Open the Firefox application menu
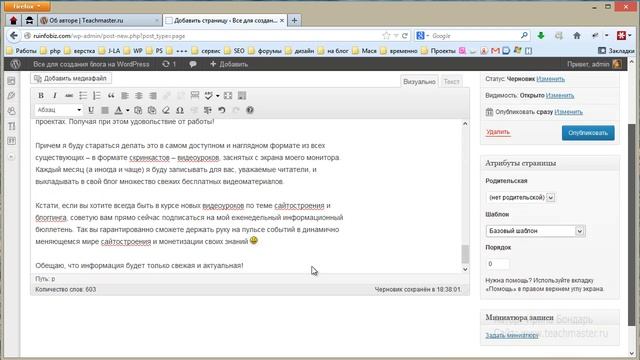 [27, 6]
